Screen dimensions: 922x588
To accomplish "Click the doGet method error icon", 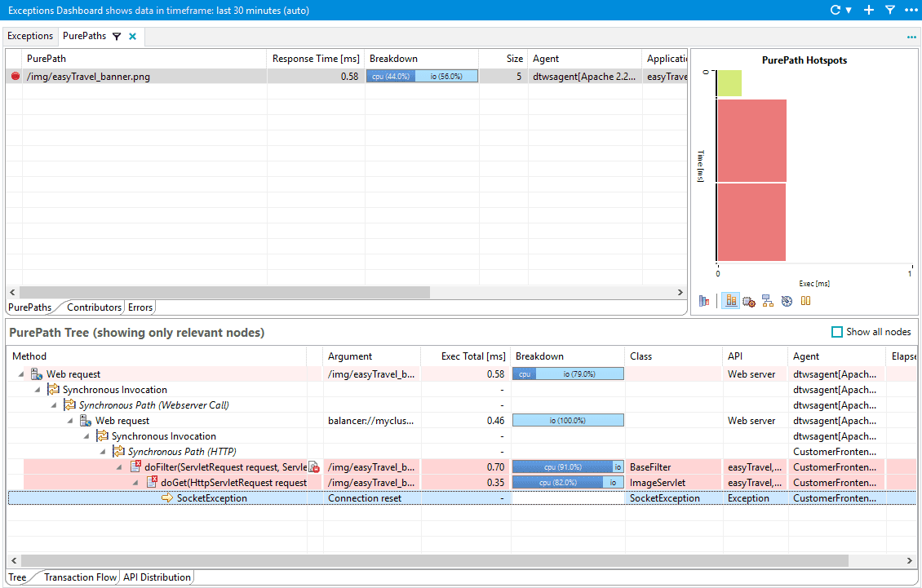I will coord(152,482).
